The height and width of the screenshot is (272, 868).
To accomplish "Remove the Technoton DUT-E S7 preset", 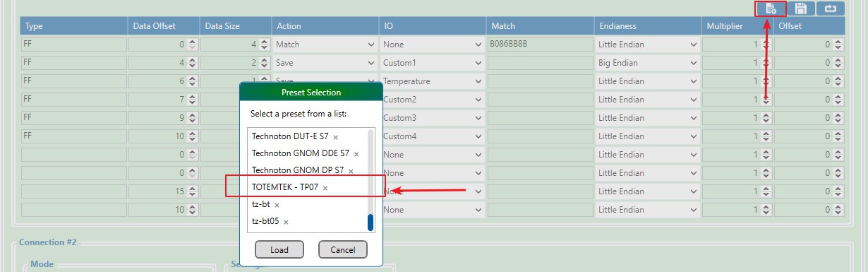I will point(336,137).
